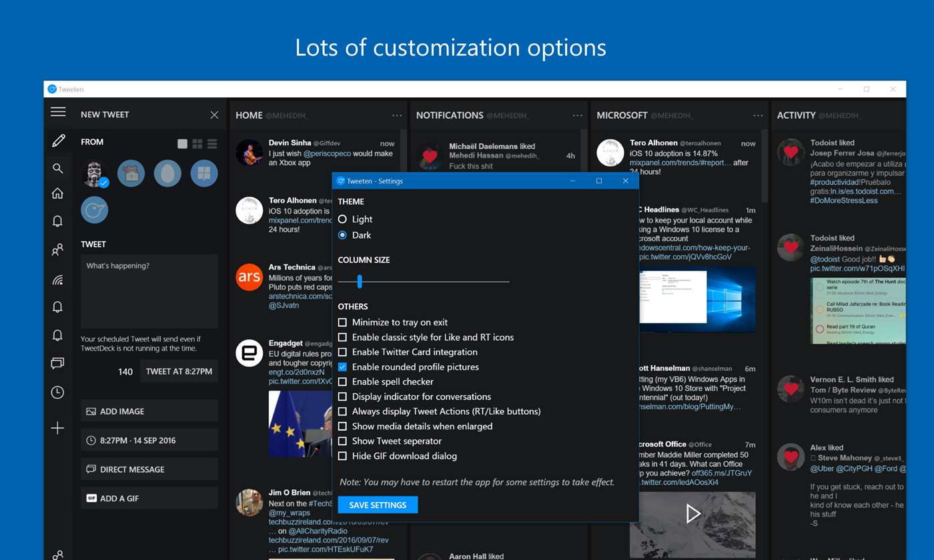Click the ADD IMAGE button

pos(149,411)
